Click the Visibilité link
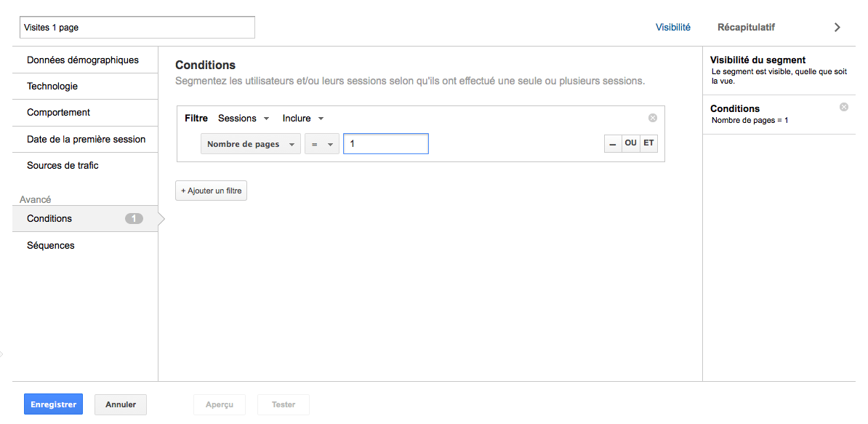This screenshot has width=868, height=424. (672, 27)
